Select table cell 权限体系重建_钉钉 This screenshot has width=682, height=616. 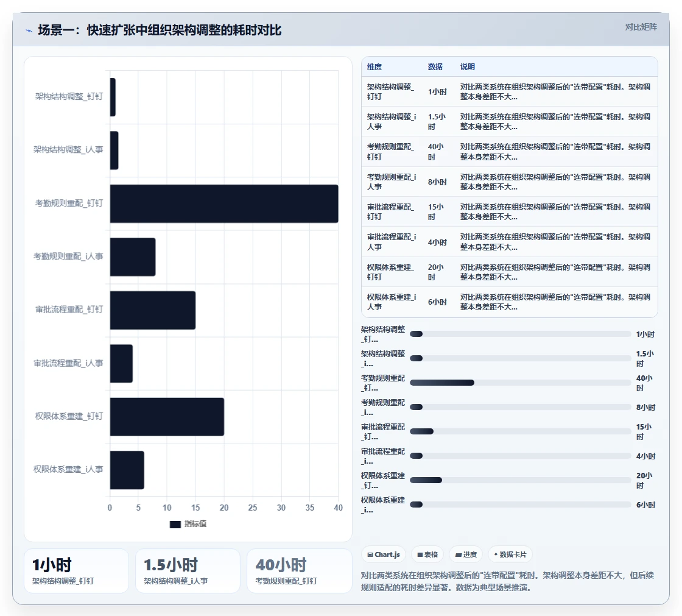[x=392, y=272]
